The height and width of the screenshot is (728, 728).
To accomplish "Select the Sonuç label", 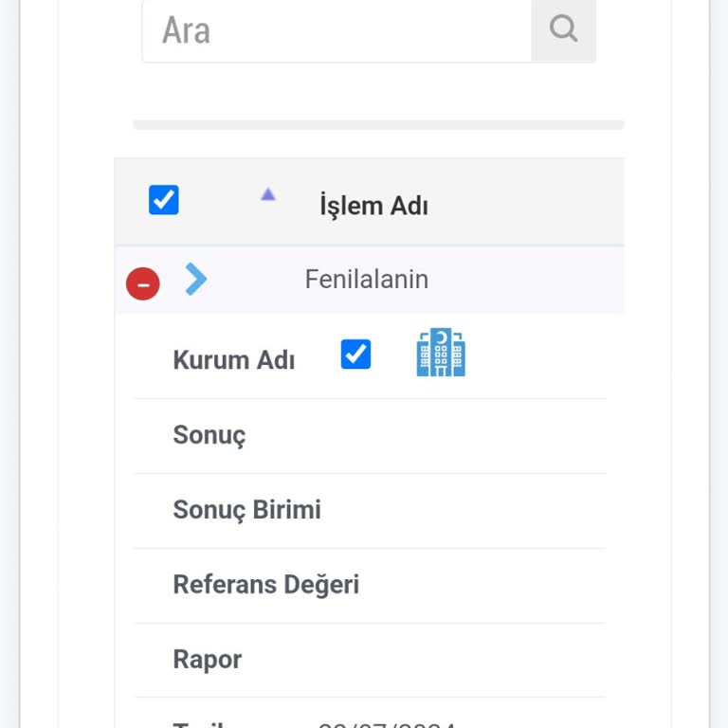I will pos(209,435).
